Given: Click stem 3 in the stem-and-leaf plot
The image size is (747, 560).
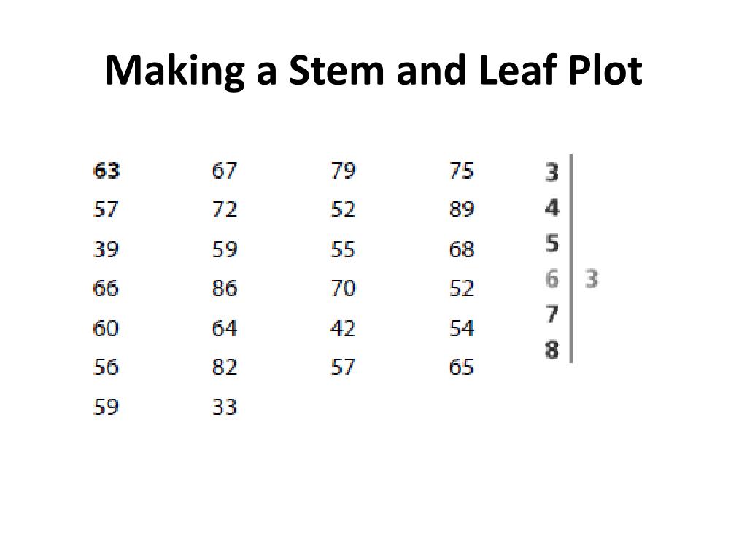Looking at the screenshot, I should 552,172.
